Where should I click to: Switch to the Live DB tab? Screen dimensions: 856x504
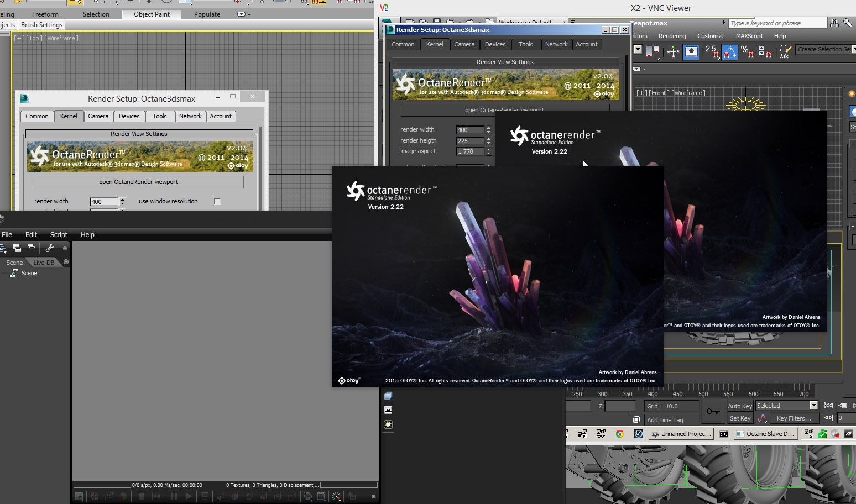click(x=44, y=262)
